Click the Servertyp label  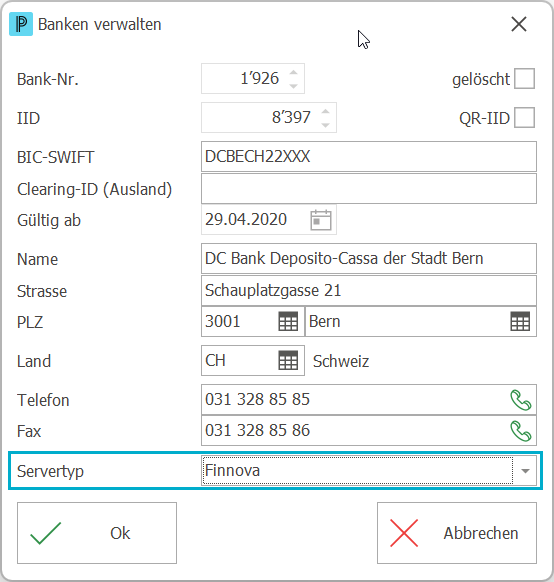pos(50,471)
